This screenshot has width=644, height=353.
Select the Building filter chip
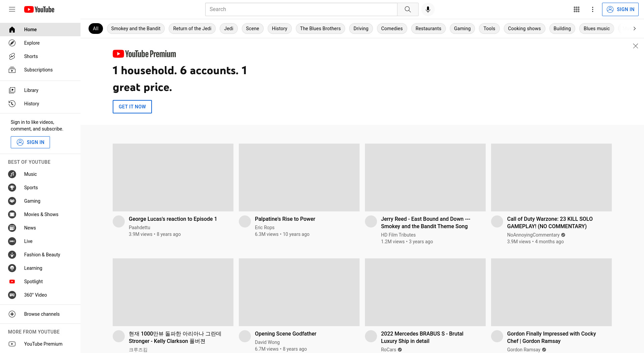[x=562, y=29]
